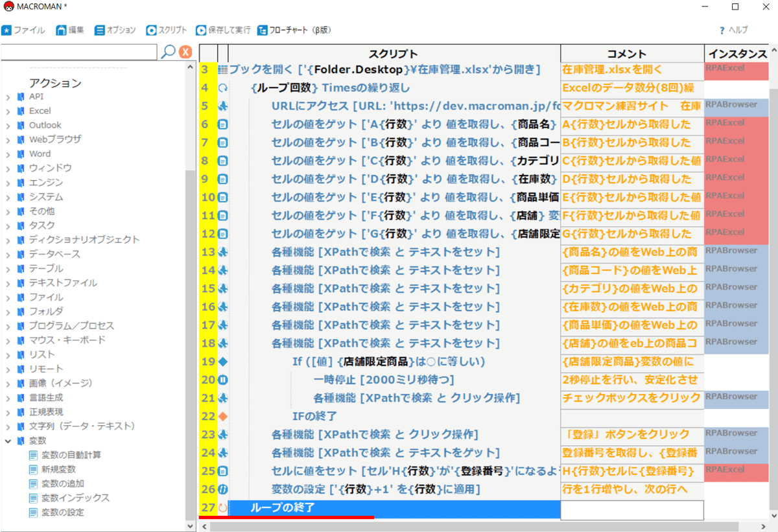
Task: Expand the API action category
Action: pyautogui.click(x=8, y=97)
